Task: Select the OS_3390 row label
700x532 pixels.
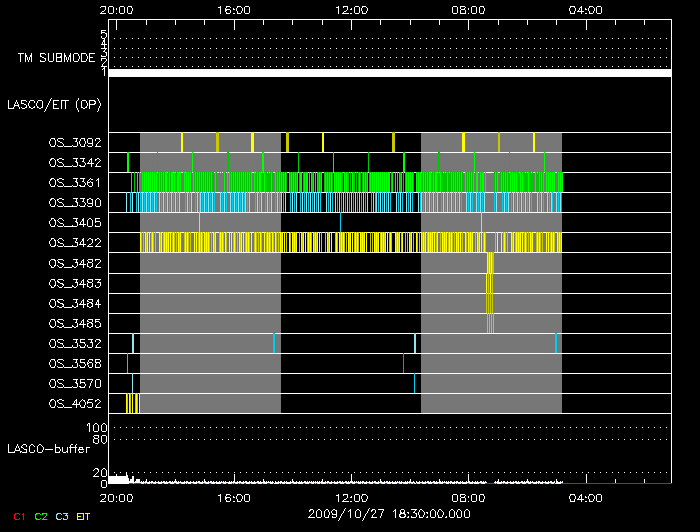Action: pyautogui.click(x=74, y=203)
